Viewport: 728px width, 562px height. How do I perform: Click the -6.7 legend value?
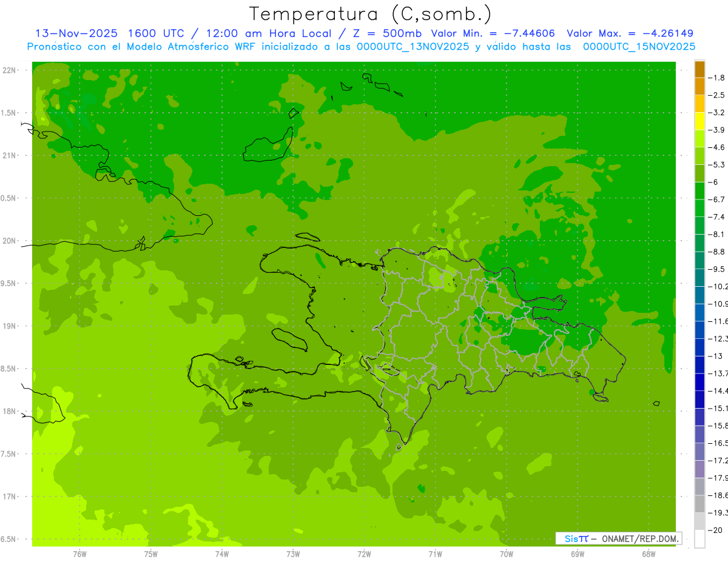click(x=718, y=199)
